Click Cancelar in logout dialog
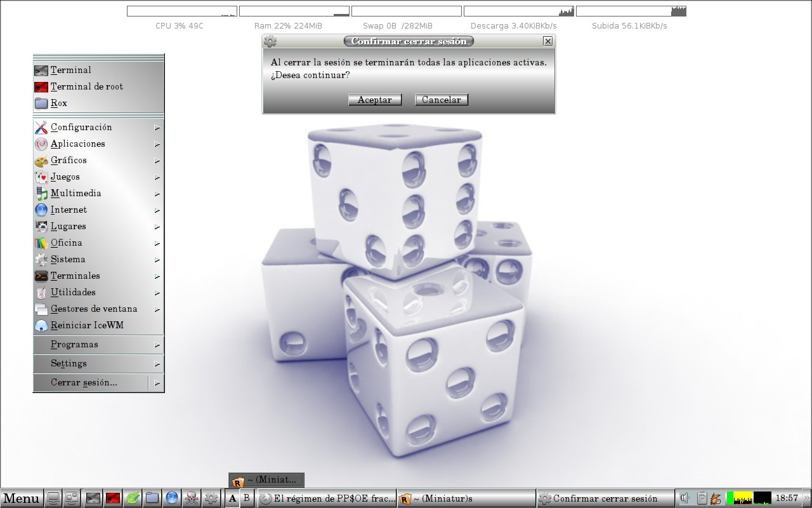812x508 pixels. 442,100
